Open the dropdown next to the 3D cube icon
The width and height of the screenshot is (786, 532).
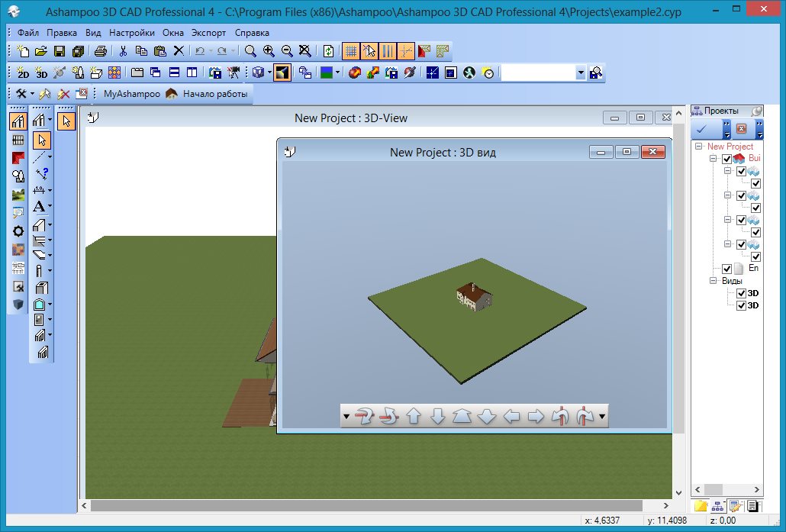click(269, 73)
